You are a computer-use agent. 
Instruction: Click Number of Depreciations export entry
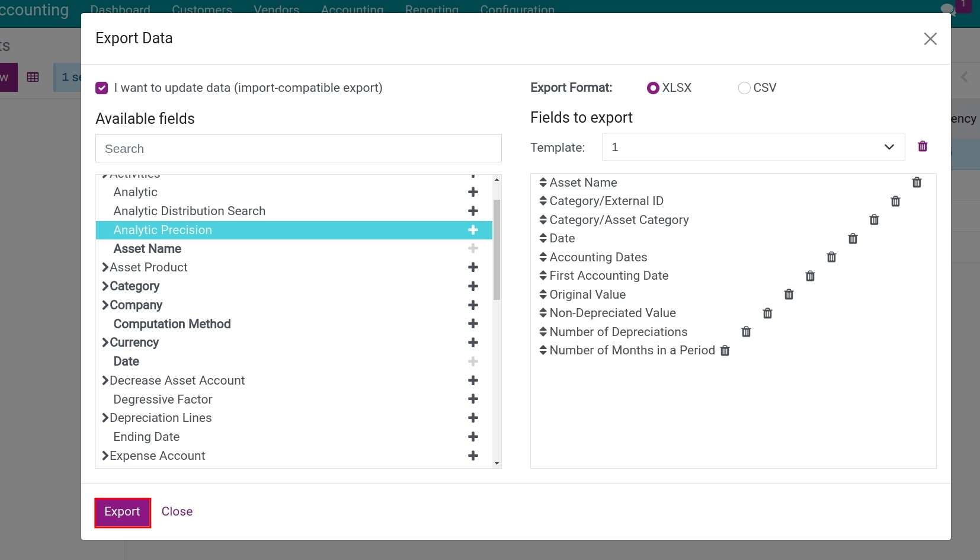tap(619, 332)
